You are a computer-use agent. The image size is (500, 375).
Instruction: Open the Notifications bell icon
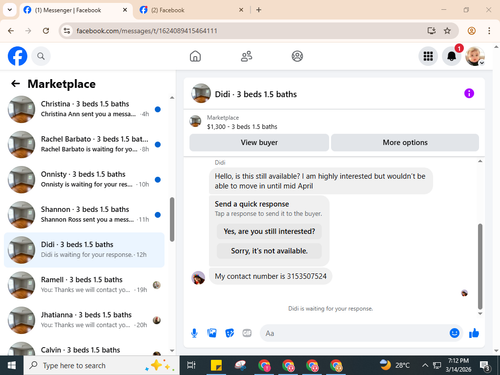[x=451, y=56]
